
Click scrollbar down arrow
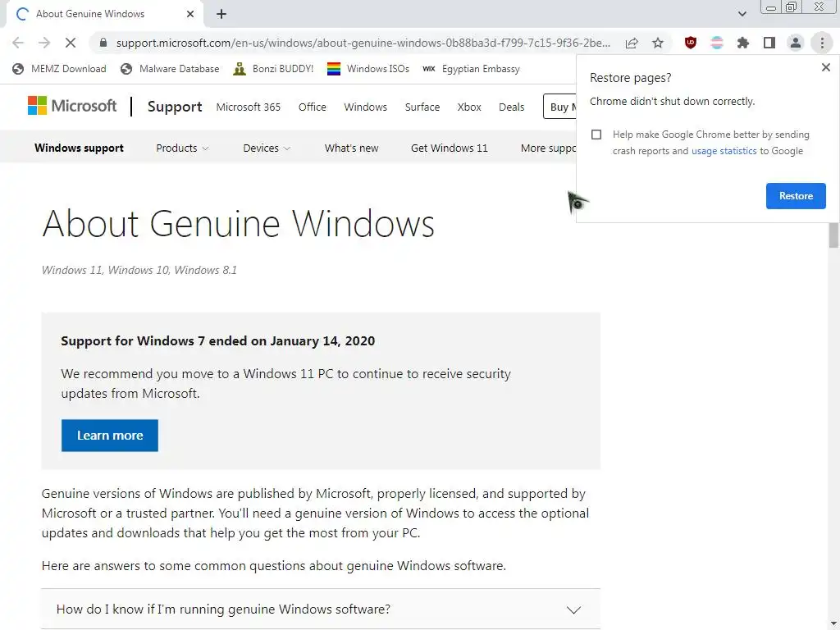click(x=833, y=623)
